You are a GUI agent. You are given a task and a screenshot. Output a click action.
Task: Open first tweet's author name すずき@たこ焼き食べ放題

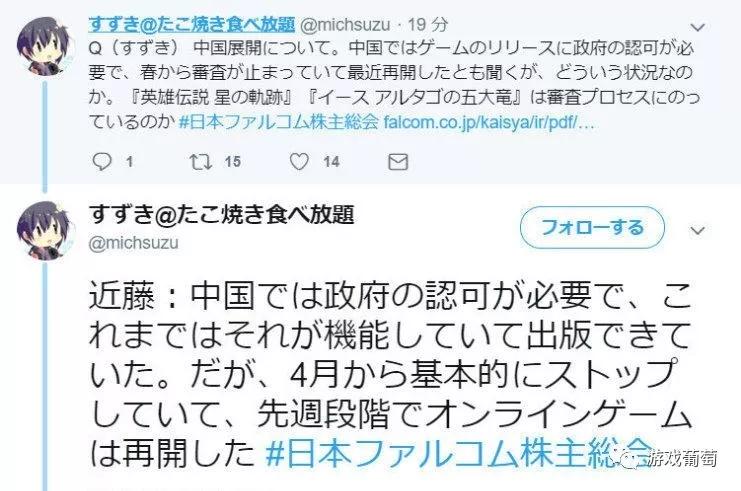(191, 24)
